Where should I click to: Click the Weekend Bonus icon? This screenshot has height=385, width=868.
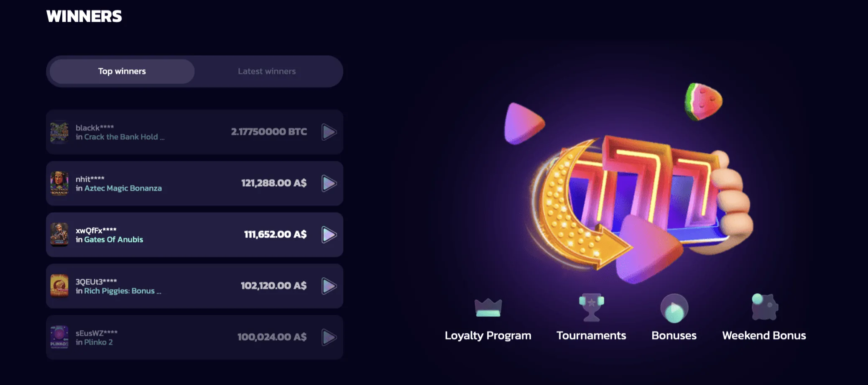[x=764, y=307]
